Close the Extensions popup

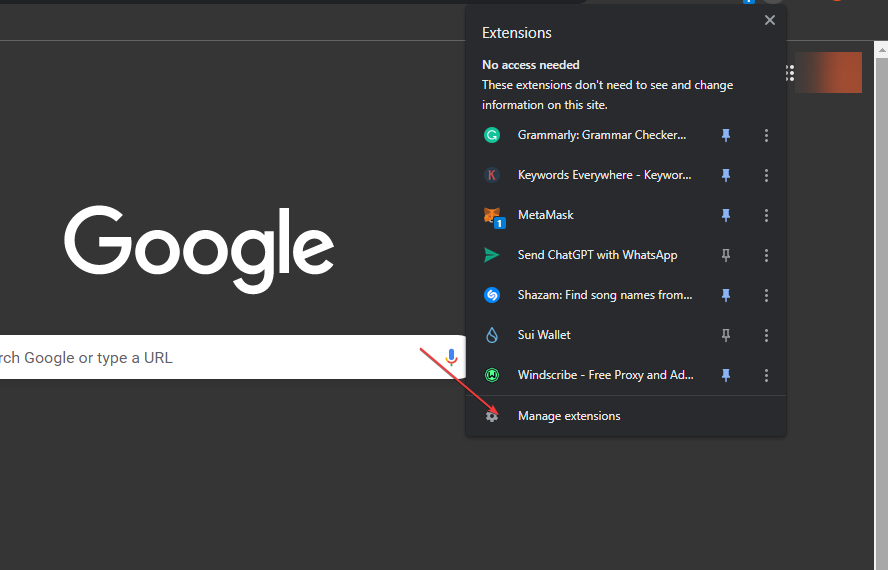(770, 20)
